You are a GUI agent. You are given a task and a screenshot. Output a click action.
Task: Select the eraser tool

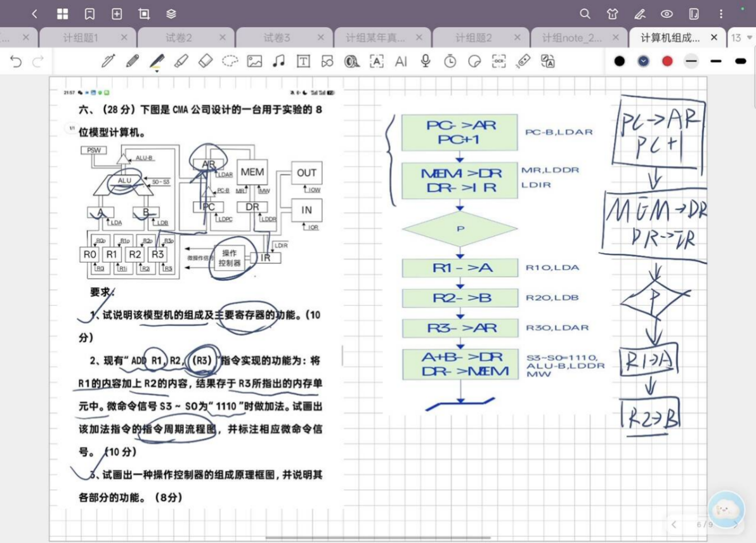205,61
